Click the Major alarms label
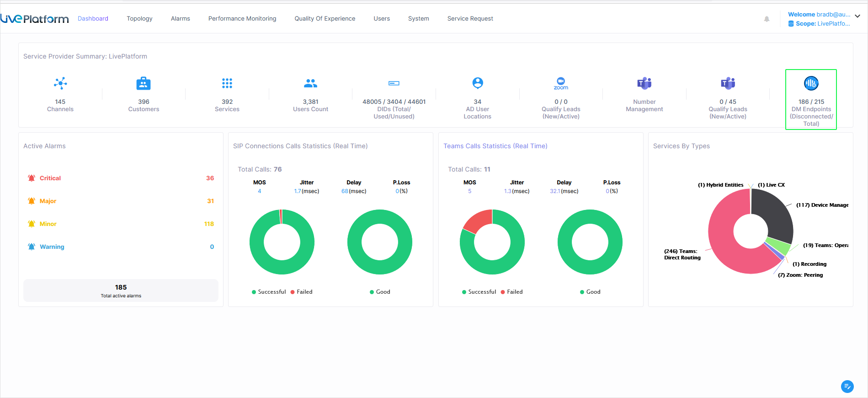Image resolution: width=868 pixels, height=398 pixels. coord(48,201)
